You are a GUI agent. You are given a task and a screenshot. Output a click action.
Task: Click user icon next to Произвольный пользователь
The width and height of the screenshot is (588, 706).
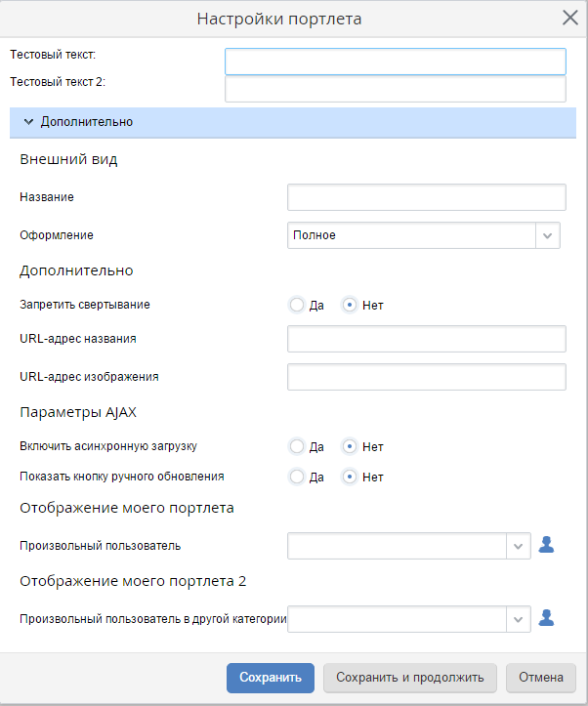pyautogui.click(x=547, y=546)
